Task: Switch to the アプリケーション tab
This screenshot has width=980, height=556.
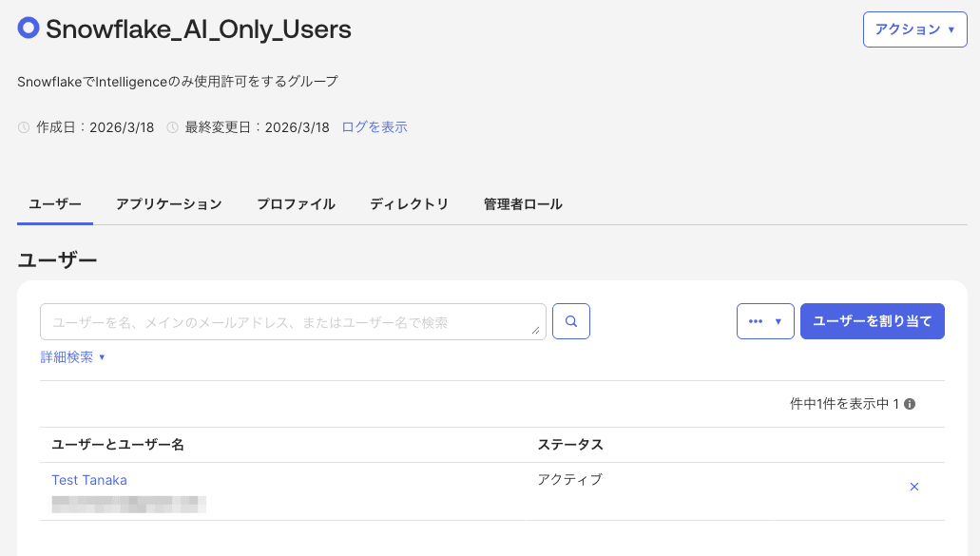Action: coord(169,204)
